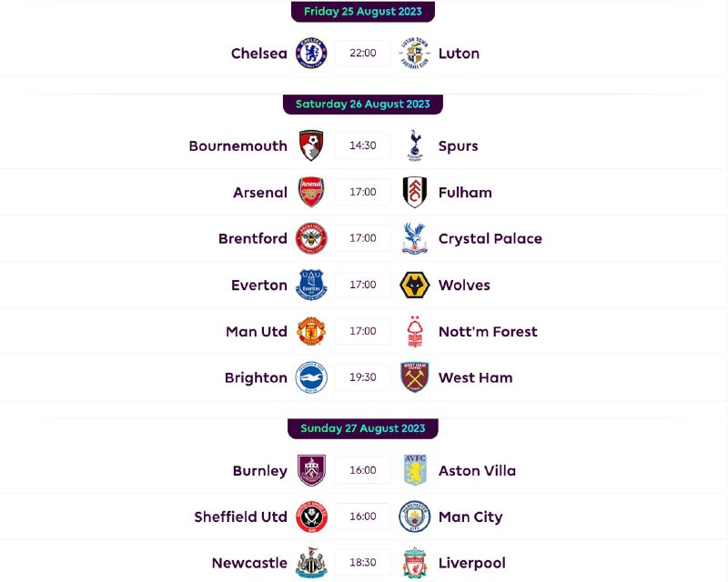Click the Arsenal cannon crest

tap(311, 193)
